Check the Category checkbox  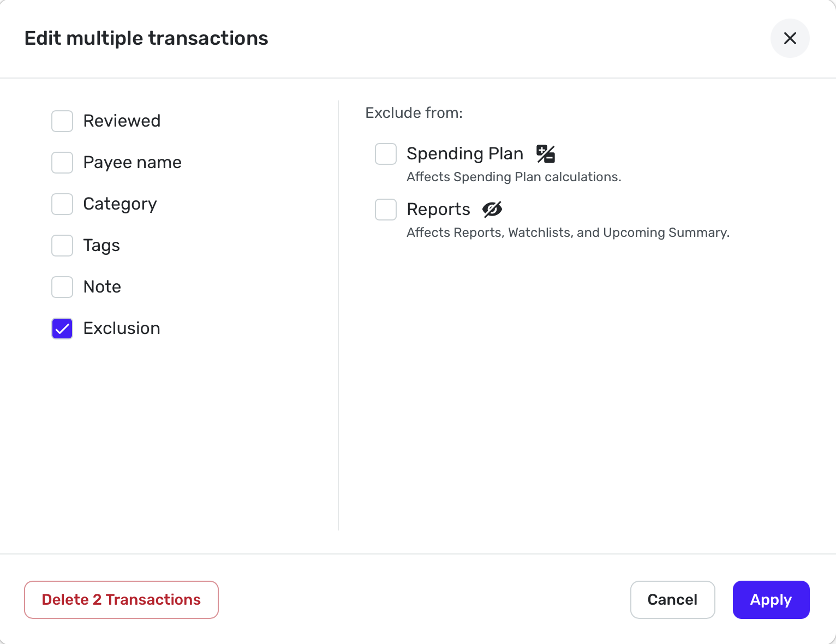[62, 204]
